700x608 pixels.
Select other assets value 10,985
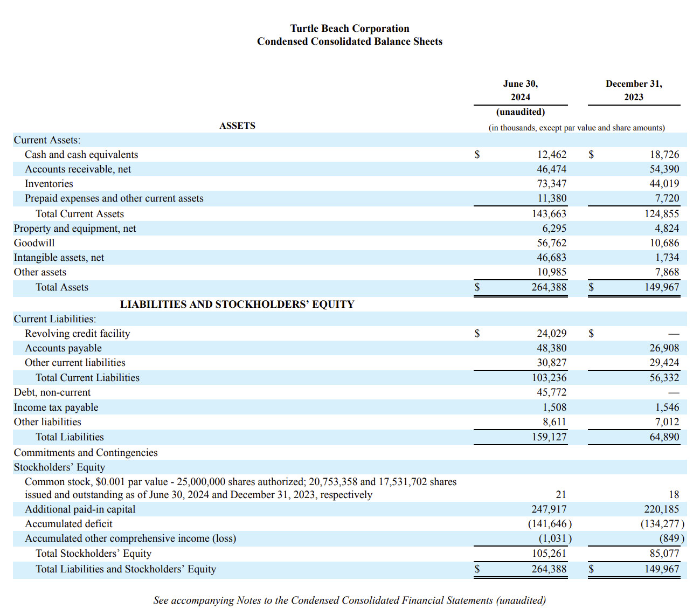point(552,272)
